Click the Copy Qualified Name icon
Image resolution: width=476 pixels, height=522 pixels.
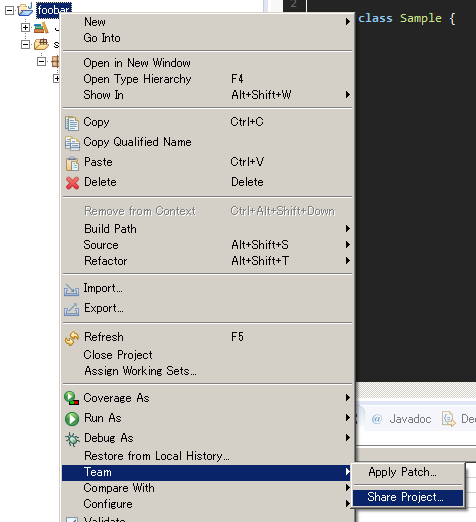click(72, 143)
